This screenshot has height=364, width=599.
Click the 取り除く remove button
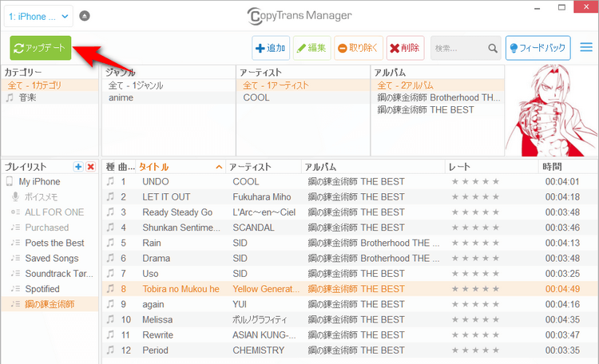[x=359, y=48]
